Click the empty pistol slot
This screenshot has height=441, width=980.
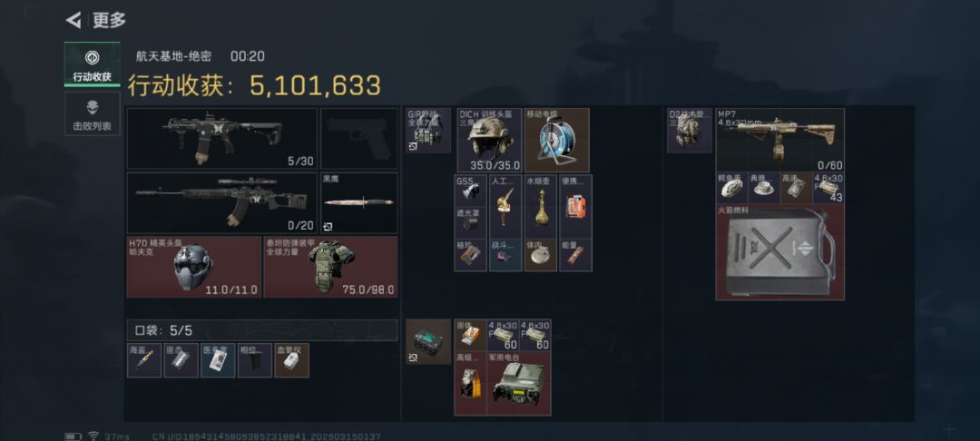coord(358,139)
